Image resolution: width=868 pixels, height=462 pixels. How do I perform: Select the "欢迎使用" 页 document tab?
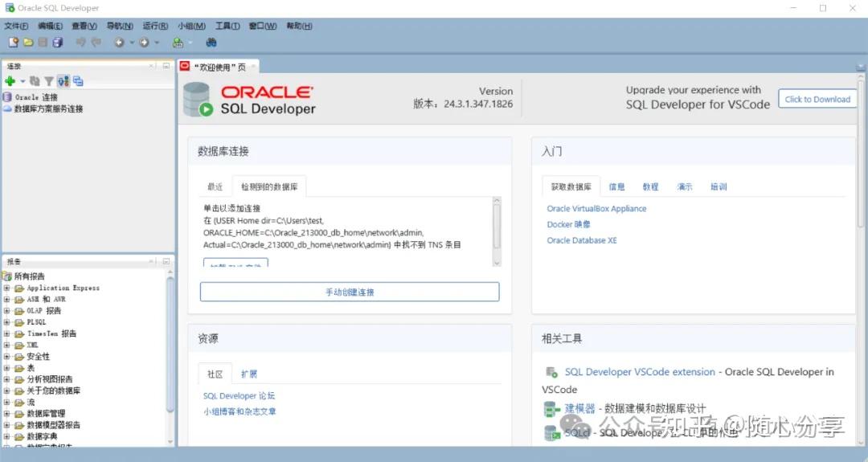tap(219, 67)
